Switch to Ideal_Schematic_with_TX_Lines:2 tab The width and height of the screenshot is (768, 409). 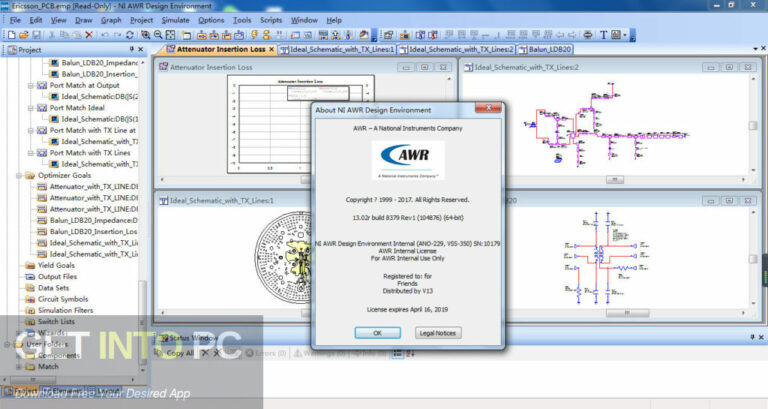point(456,49)
